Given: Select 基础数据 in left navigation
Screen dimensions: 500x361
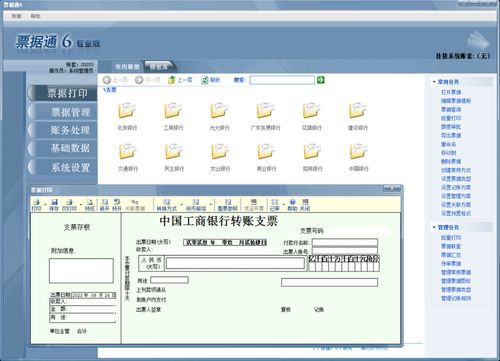Looking at the screenshot, I should pos(63,148).
